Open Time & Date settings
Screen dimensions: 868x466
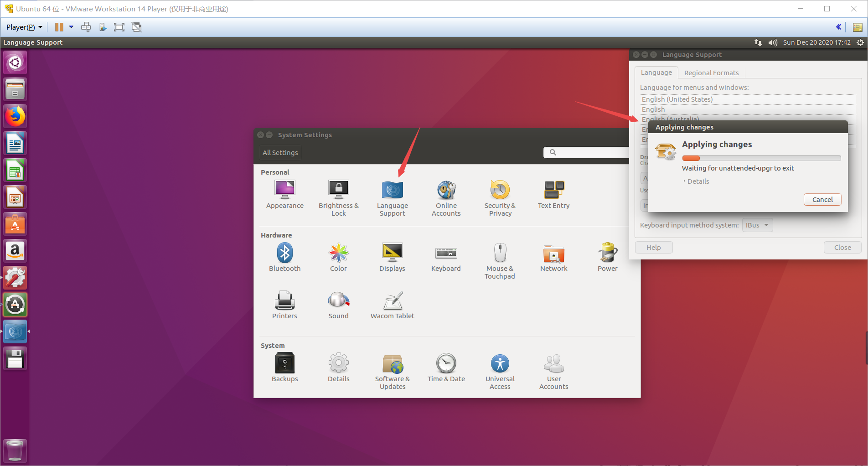[446, 368]
